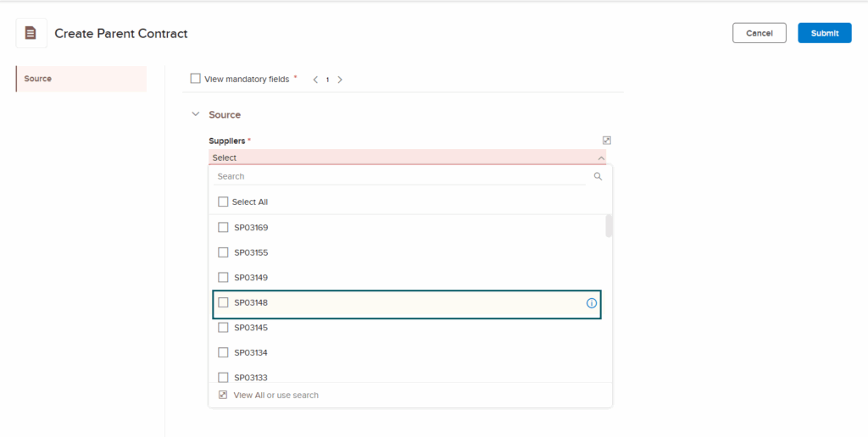Collapse the Source section chevron
868x437 pixels.
coord(196,114)
